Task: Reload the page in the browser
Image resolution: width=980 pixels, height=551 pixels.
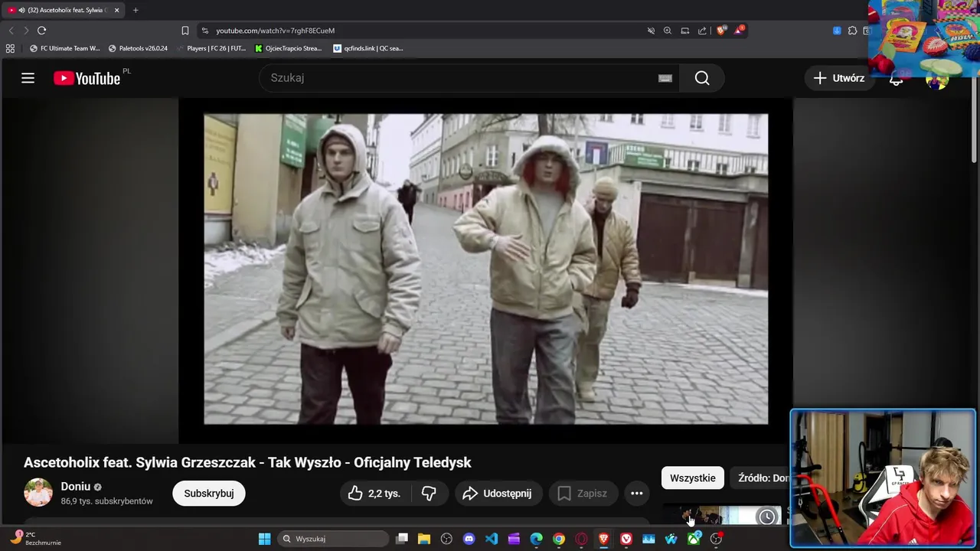Action: point(42,31)
